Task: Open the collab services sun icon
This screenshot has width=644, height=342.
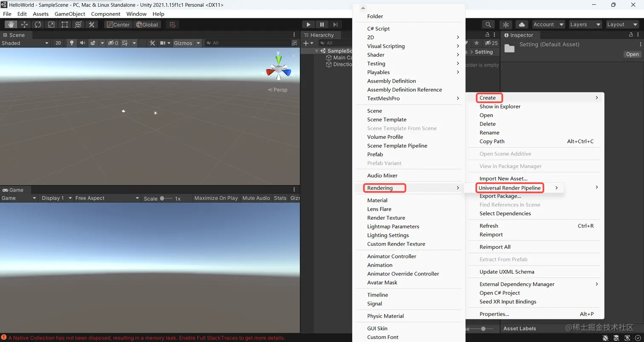Action: [x=506, y=24]
